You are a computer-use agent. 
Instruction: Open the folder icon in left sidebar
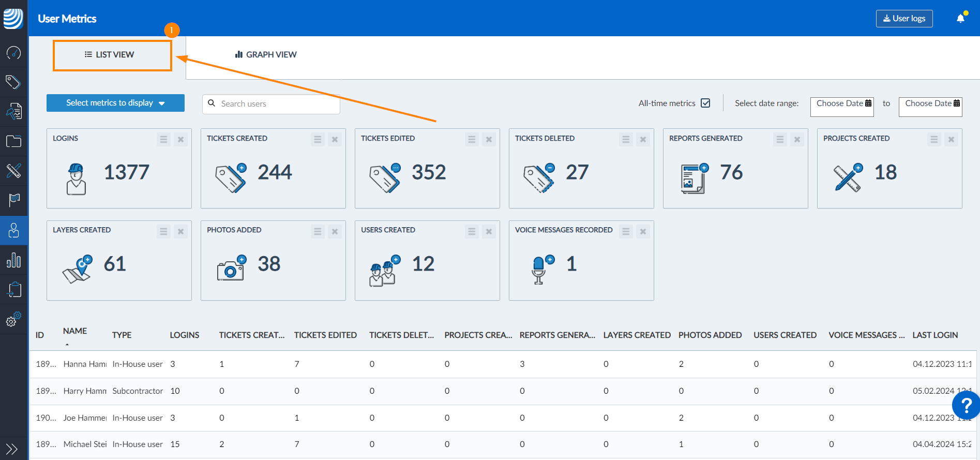pyautogui.click(x=13, y=141)
